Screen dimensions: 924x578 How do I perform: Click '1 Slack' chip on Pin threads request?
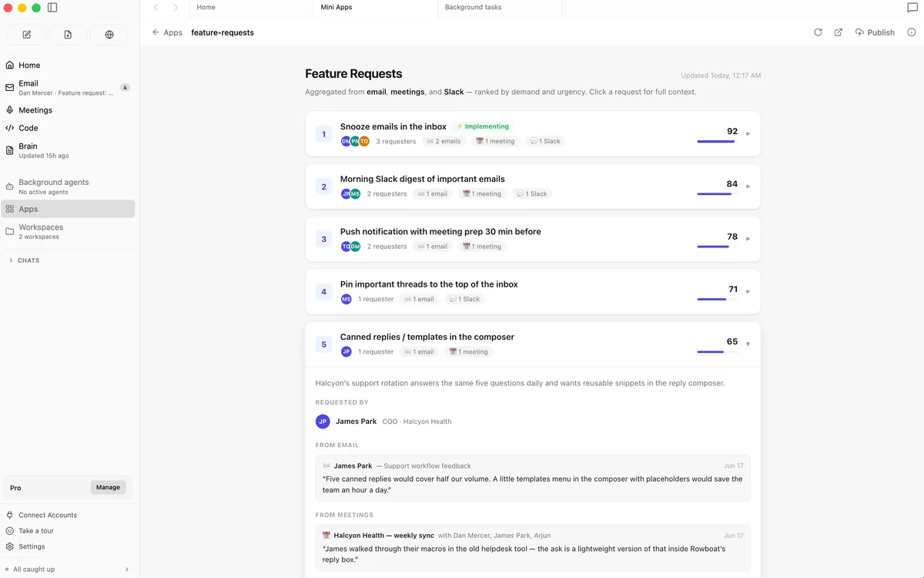[464, 299]
